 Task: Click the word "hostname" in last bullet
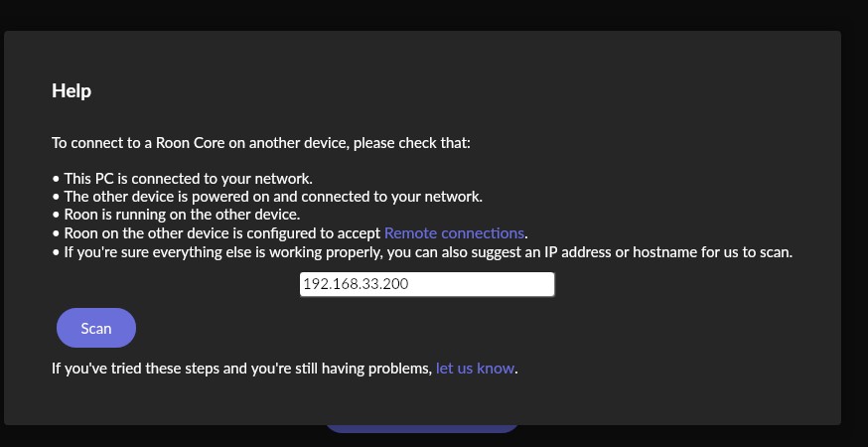652,252
